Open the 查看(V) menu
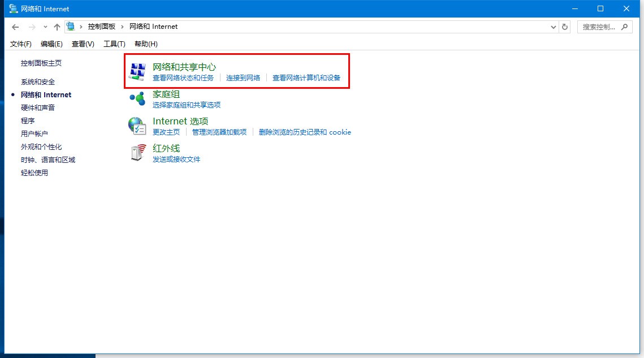644x358 pixels. pyautogui.click(x=83, y=44)
